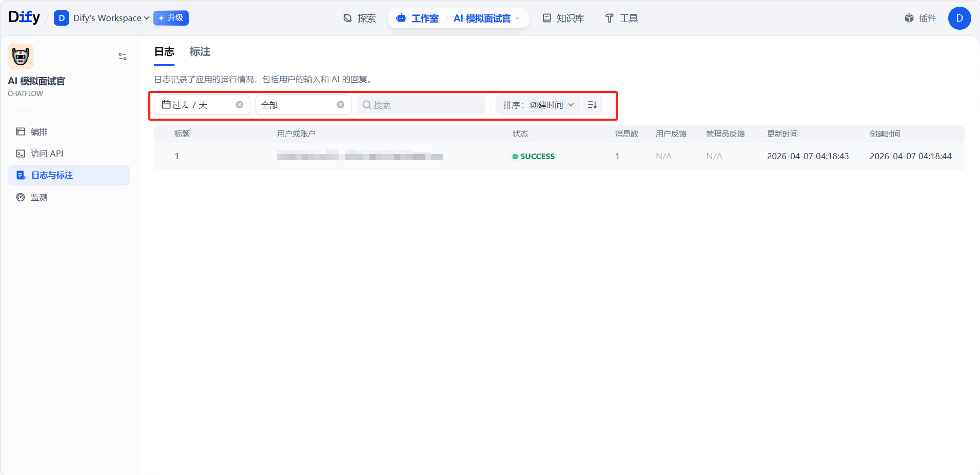Screen dimensions: 980x475
Task: Open the 插件 plugins page
Action: pyautogui.click(x=920, y=18)
